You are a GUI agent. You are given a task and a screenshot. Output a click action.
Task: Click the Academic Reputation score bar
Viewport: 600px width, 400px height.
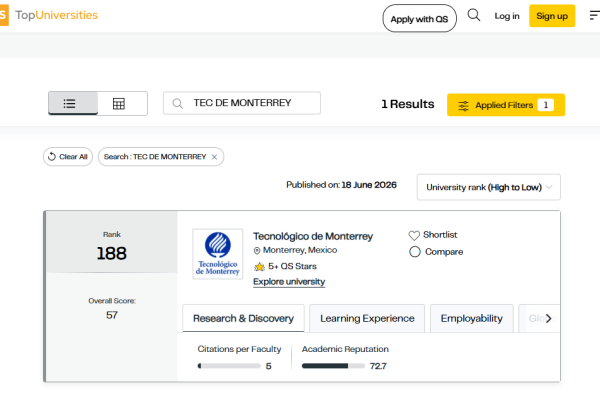click(x=333, y=366)
